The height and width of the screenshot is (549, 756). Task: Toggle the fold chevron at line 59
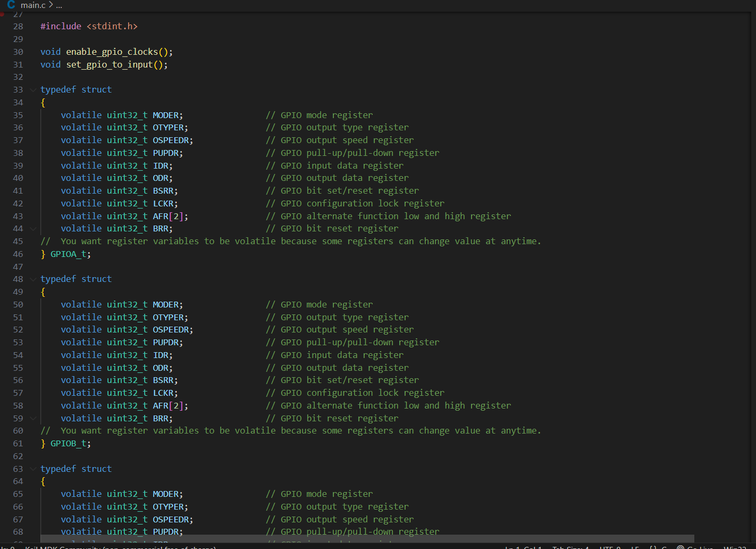click(33, 419)
